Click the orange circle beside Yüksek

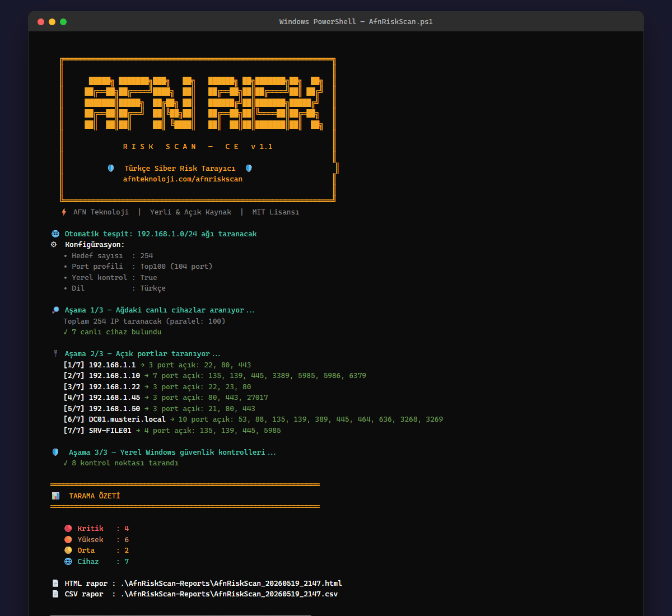[x=68, y=540]
